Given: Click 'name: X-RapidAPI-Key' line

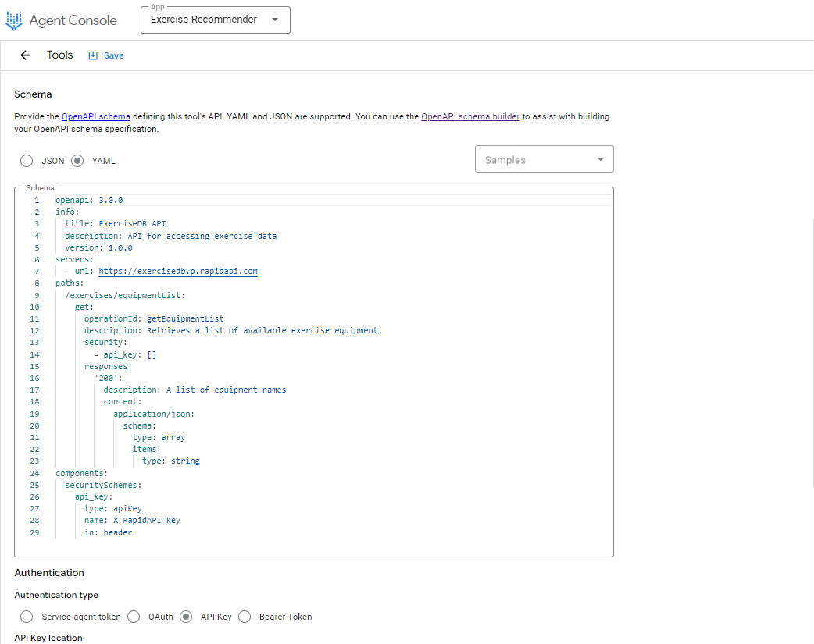Looking at the screenshot, I should pyautogui.click(x=132, y=520).
